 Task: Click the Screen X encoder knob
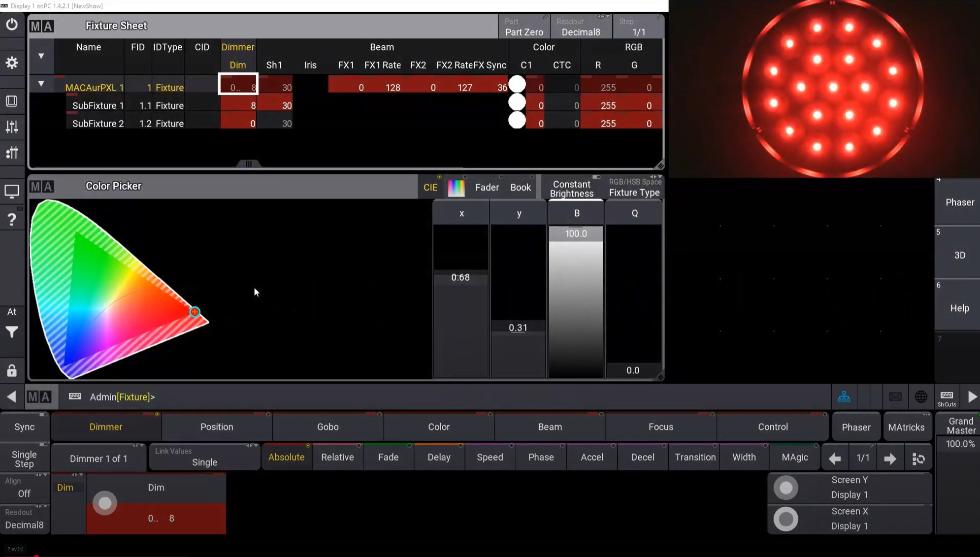(x=786, y=519)
